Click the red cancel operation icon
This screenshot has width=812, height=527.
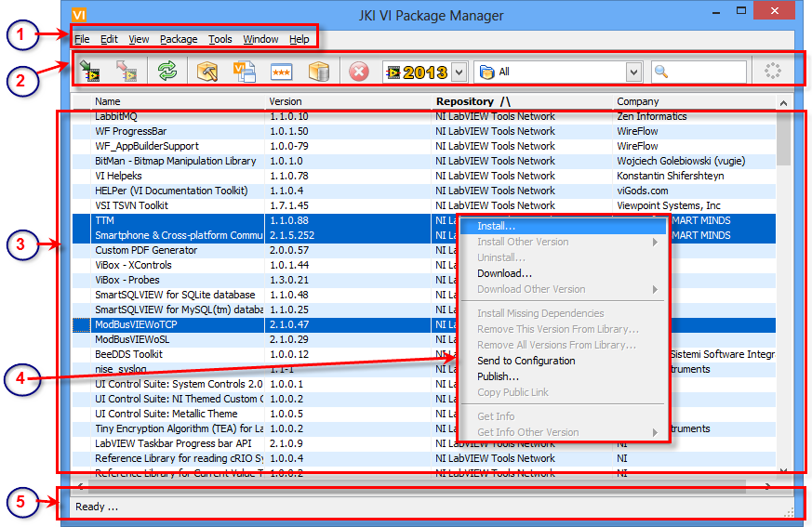point(358,72)
